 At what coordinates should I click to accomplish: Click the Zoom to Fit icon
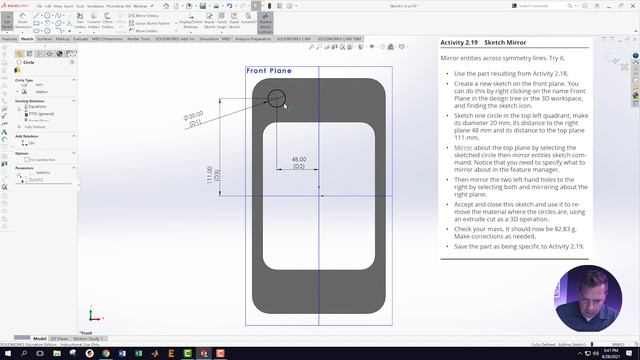click(x=311, y=47)
